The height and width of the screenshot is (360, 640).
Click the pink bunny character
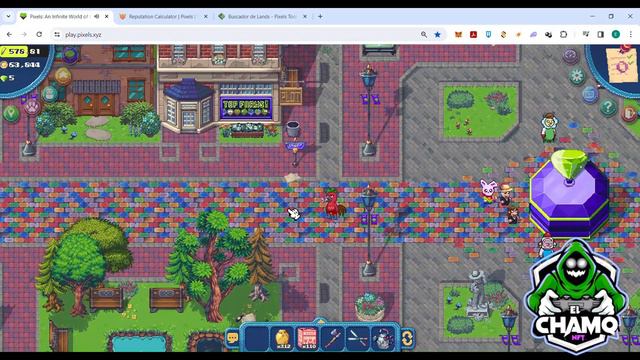[x=489, y=191]
